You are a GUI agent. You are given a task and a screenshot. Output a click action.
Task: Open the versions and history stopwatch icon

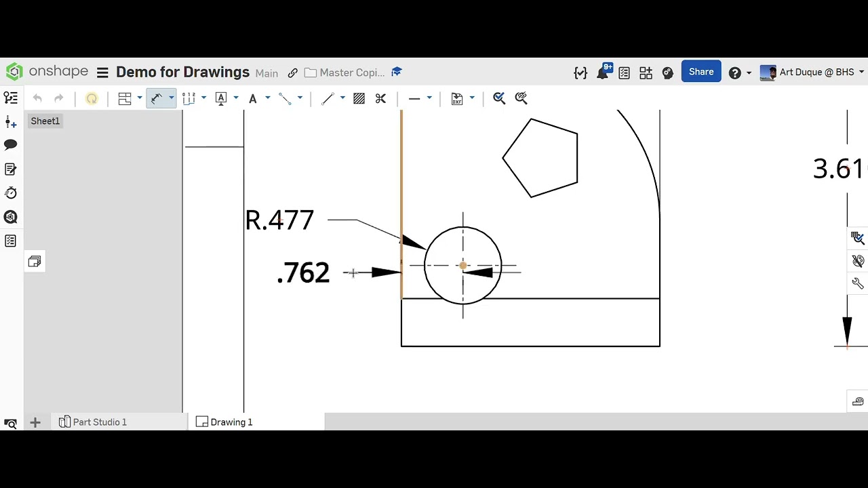(11, 193)
